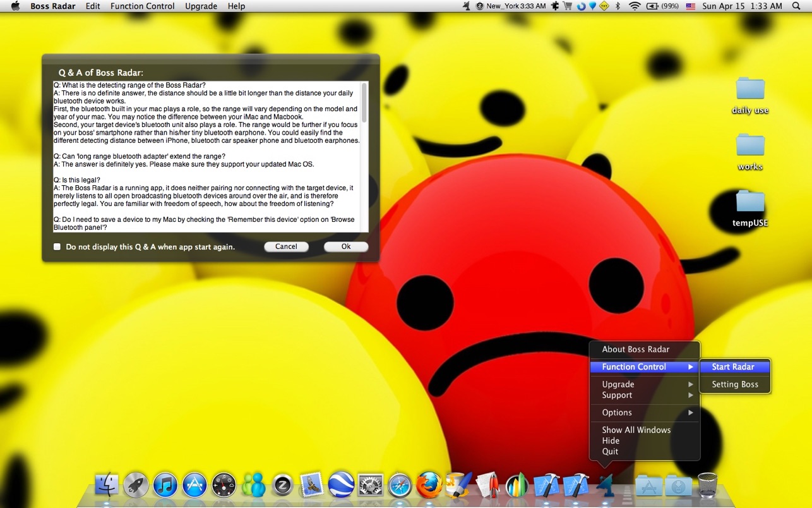
Task: Choose Setting Boss in the submenu
Action: [x=735, y=384]
